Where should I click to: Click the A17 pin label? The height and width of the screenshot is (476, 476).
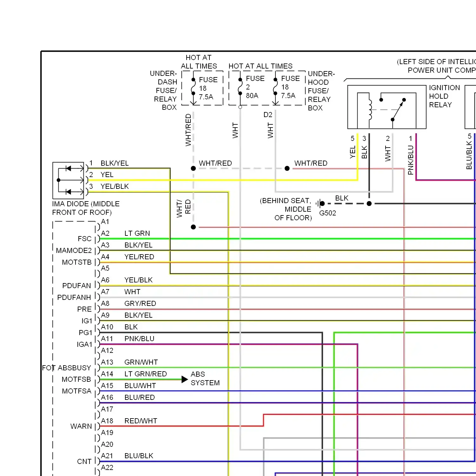(x=107, y=409)
